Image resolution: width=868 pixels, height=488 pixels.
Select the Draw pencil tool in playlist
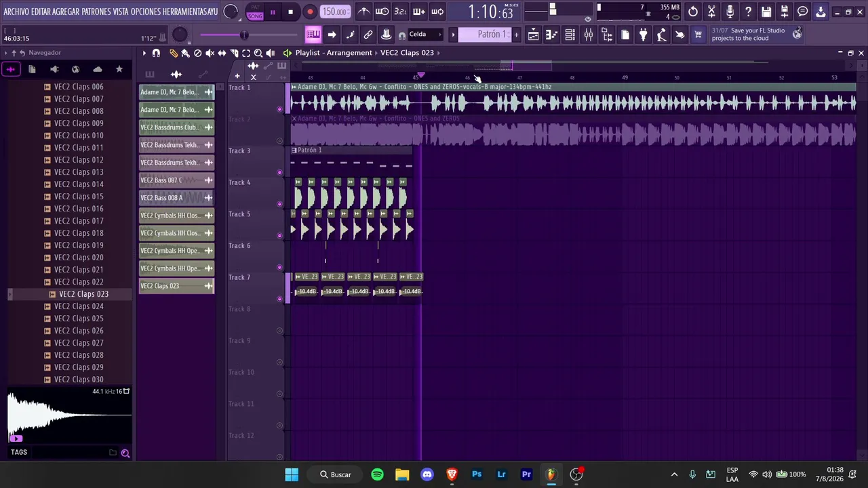[174, 53]
